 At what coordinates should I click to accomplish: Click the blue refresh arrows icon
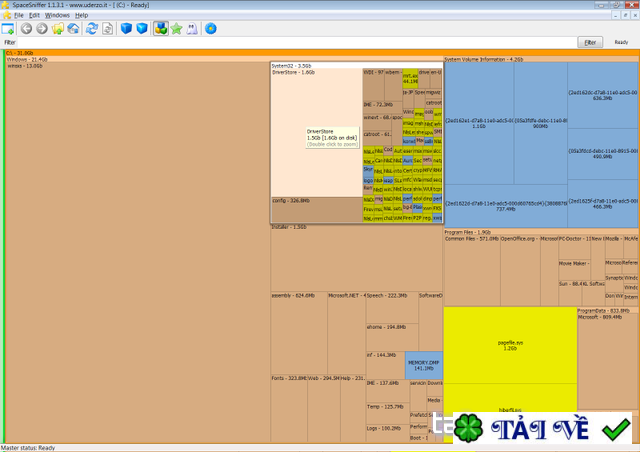click(92, 29)
